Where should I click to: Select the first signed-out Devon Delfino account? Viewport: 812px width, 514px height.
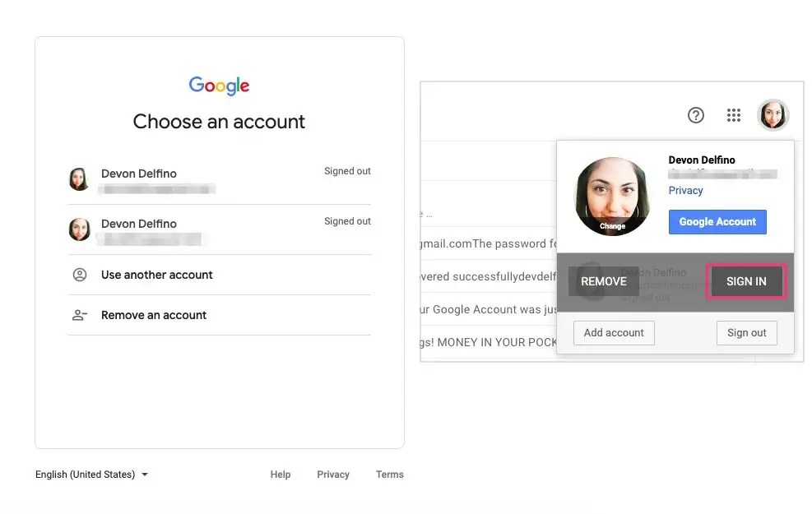(219, 180)
